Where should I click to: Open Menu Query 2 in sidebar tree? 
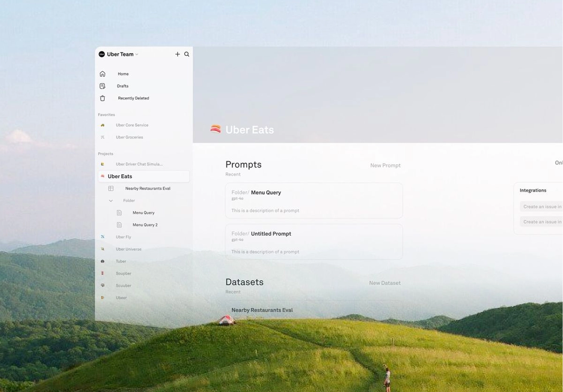[145, 225]
